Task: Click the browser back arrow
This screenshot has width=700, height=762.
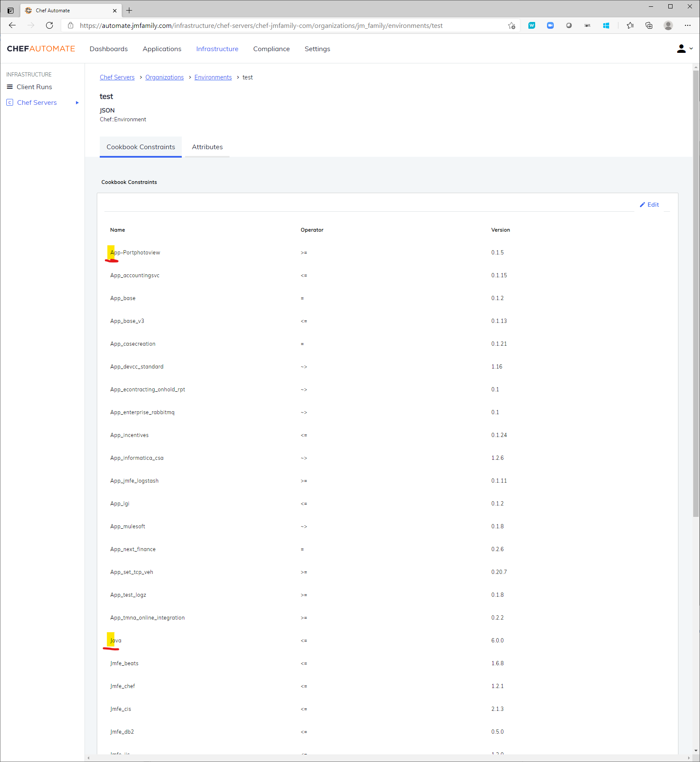Action: [12, 25]
